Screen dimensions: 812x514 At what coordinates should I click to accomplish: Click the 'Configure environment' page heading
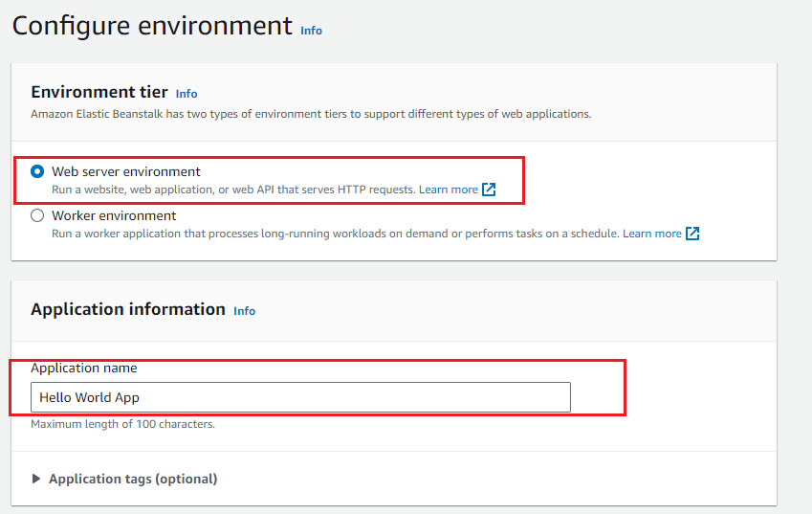point(152,26)
